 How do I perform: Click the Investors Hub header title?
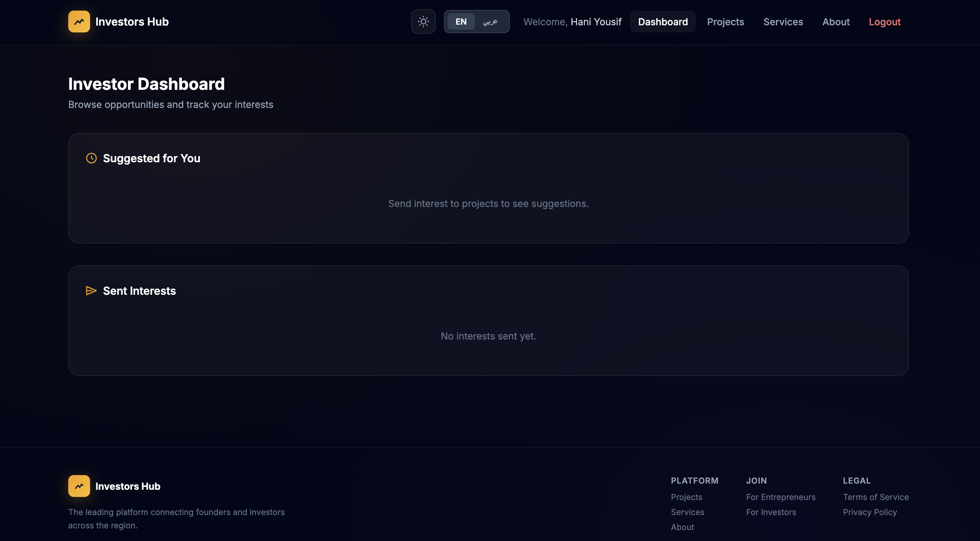click(132, 22)
